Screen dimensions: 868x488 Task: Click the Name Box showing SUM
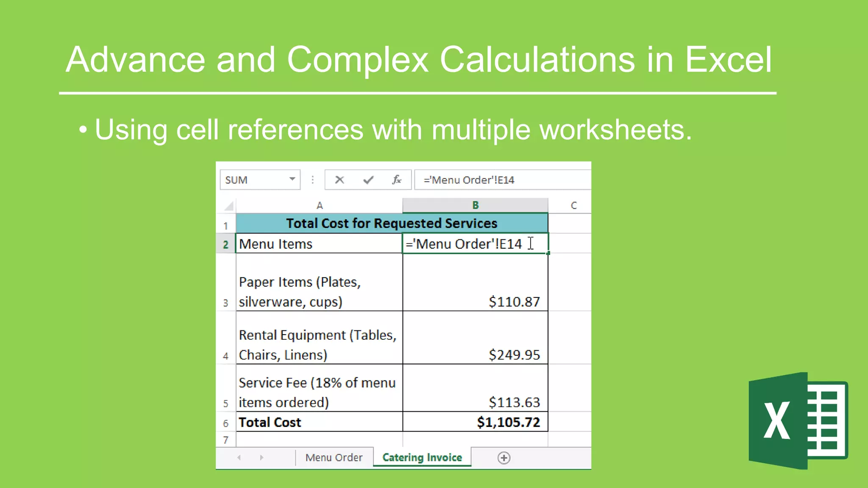pyautogui.click(x=260, y=180)
